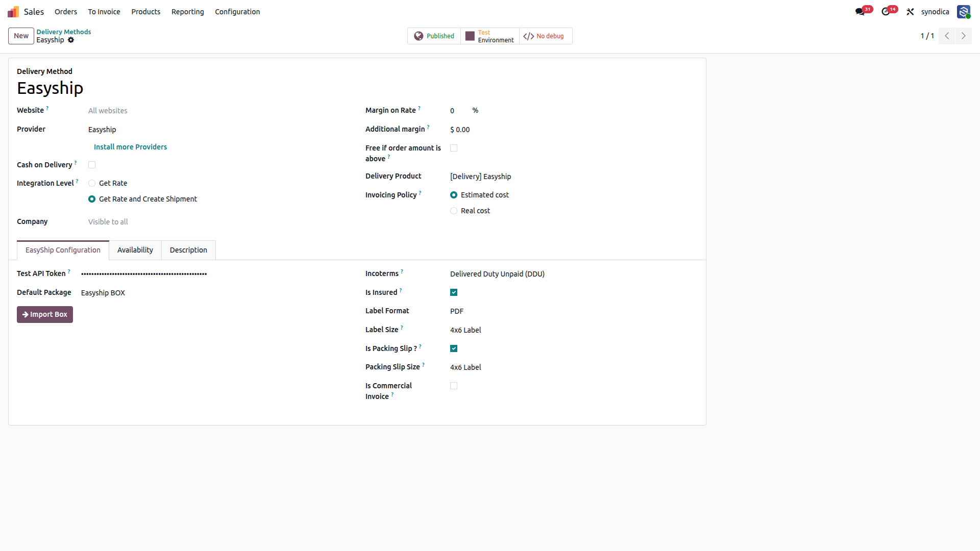Toggle Free if order amount is above
The width and height of the screenshot is (980, 551).
(454, 148)
